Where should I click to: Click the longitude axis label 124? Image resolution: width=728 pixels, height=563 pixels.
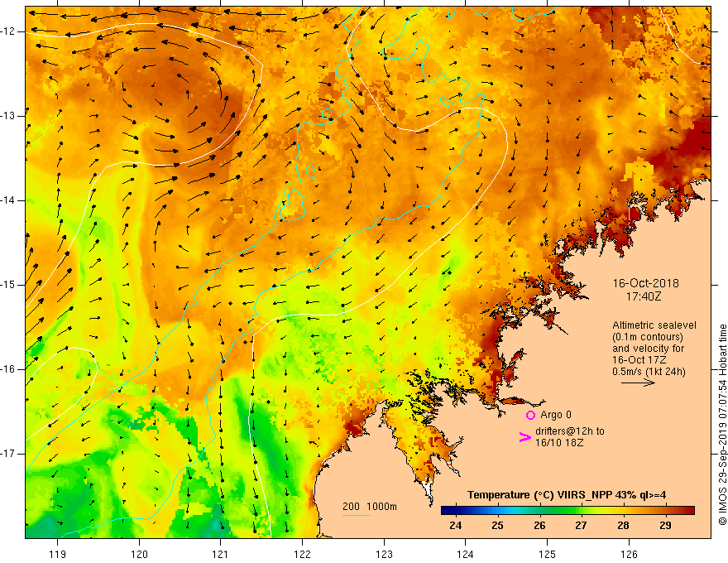pyautogui.click(x=466, y=554)
